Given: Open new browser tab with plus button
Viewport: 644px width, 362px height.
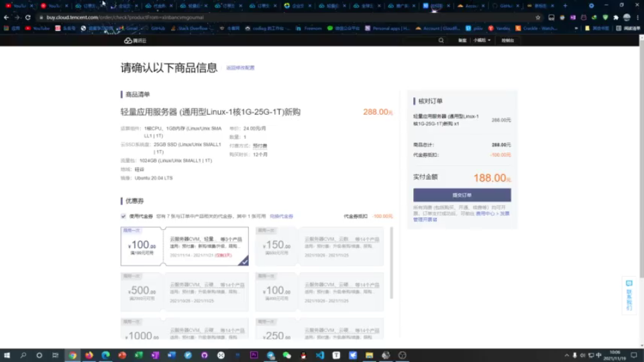Looking at the screenshot, I should (x=566, y=6).
